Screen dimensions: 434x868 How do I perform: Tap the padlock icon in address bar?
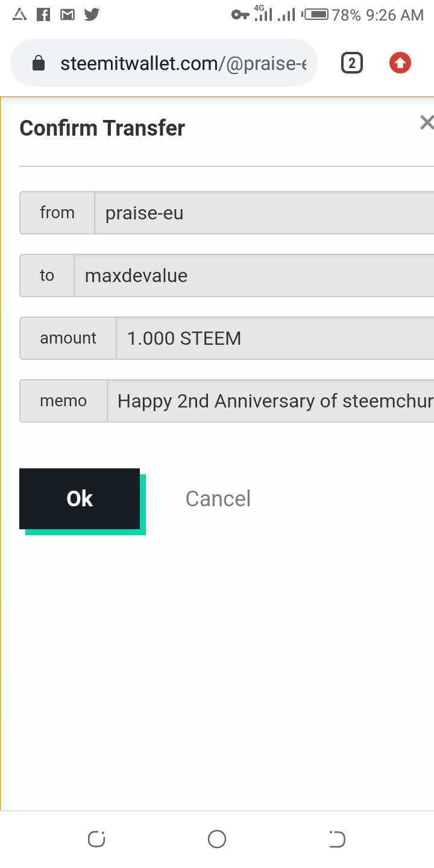coord(39,63)
